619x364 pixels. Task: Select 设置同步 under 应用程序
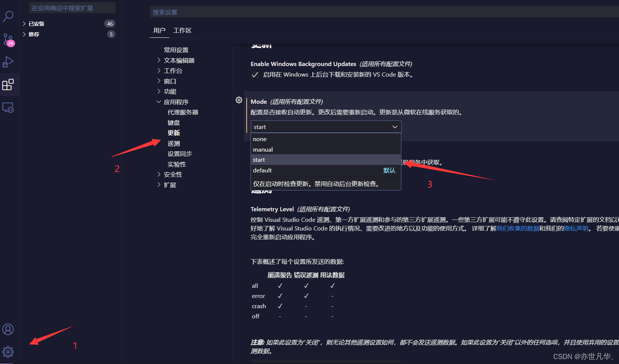tap(180, 154)
